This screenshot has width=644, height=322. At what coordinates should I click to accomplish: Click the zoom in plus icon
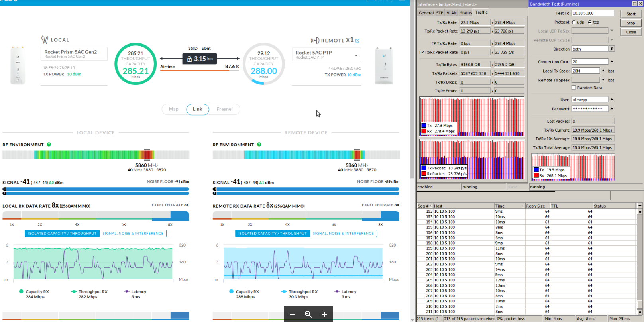(324, 314)
